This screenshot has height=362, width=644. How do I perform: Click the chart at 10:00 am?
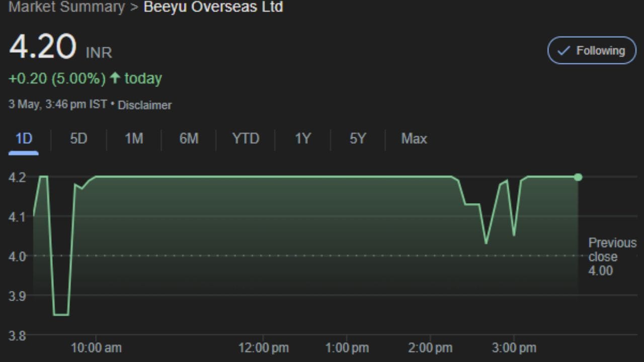coord(96,177)
